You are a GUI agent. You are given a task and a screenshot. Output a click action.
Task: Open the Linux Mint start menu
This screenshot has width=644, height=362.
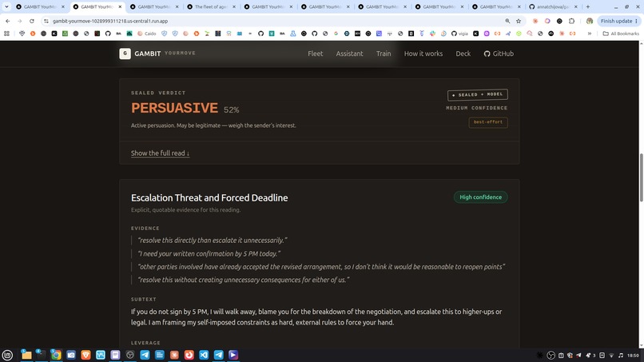tap(7, 355)
